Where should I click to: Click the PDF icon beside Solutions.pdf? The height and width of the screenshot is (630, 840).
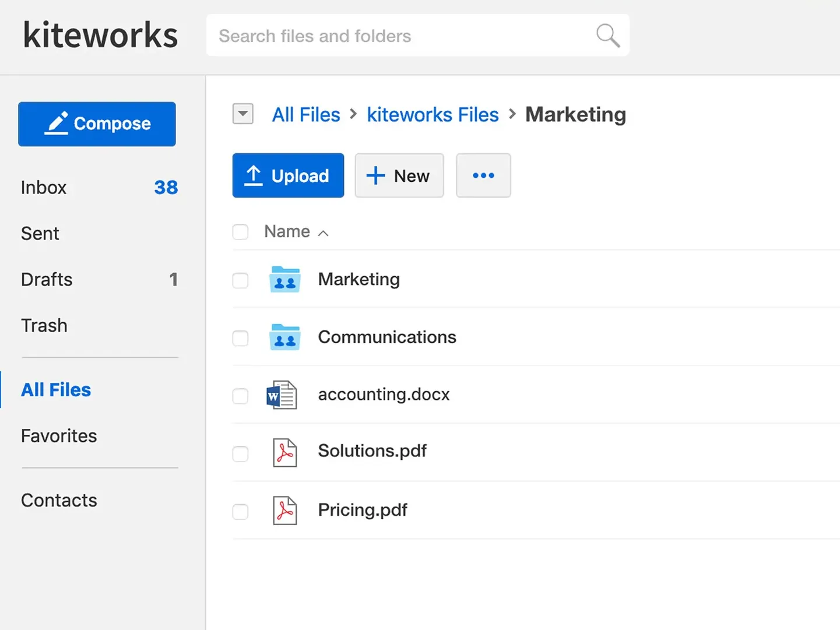coord(284,452)
